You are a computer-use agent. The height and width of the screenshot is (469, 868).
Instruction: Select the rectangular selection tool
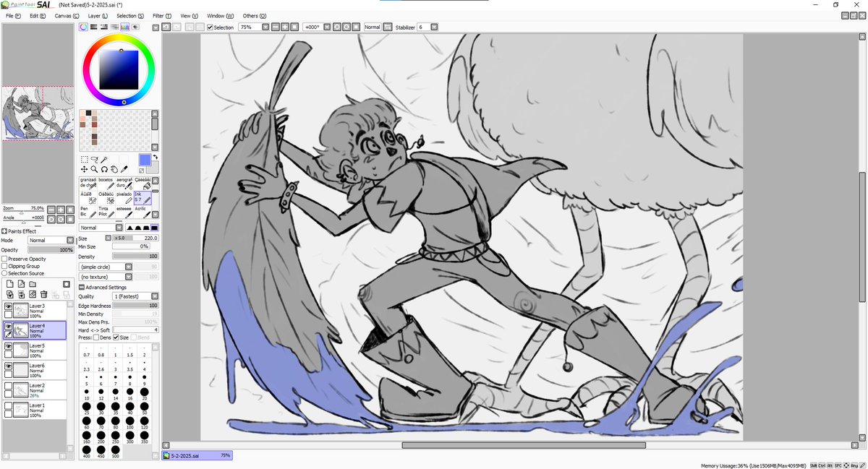point(85,160)
